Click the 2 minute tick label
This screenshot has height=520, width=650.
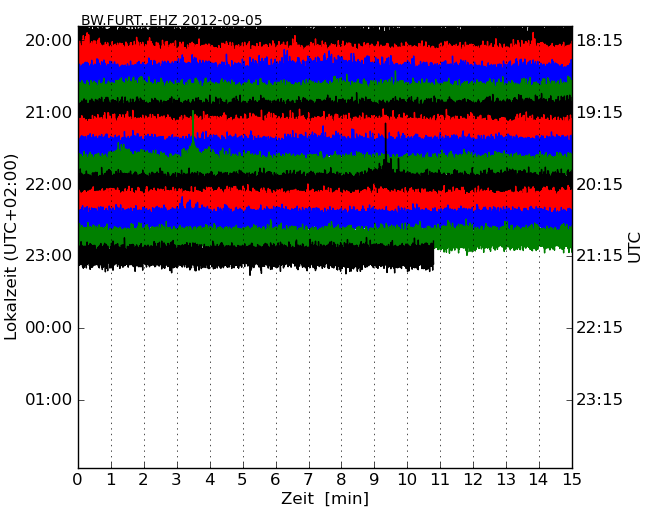143,479
